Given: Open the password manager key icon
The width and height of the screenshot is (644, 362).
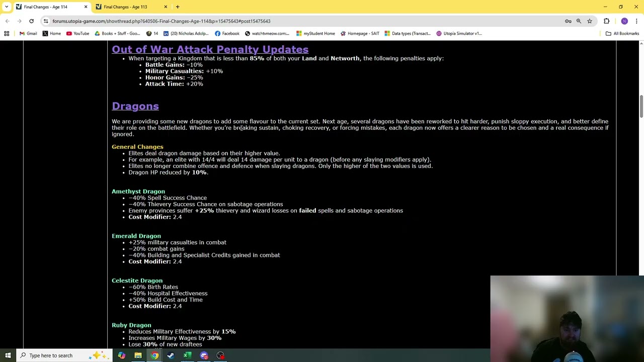Looking at the screenshot, I should (568, 21).
